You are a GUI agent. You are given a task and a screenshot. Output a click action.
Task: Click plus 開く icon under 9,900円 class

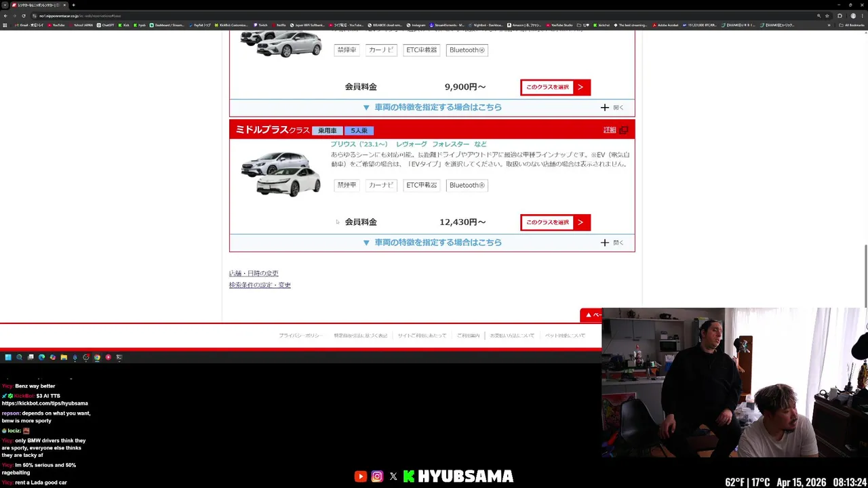(612, 107)
